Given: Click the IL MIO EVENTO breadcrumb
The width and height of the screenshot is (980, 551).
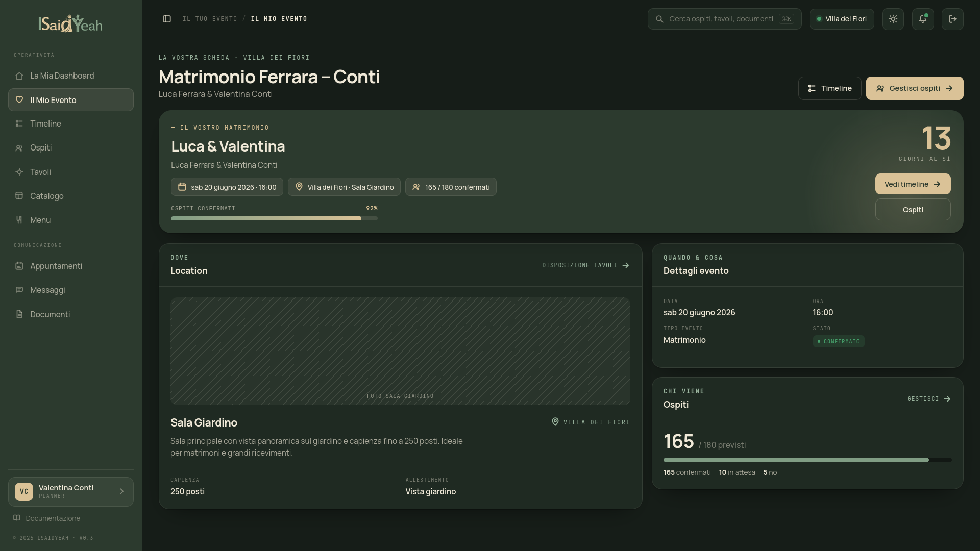Looking at the screenshot, I should (x=279, y=19).
